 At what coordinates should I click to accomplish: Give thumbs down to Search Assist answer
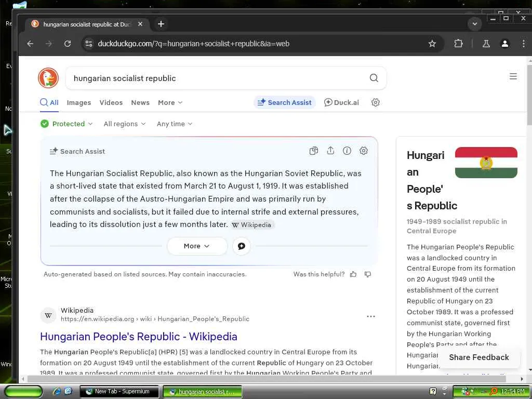368,274
